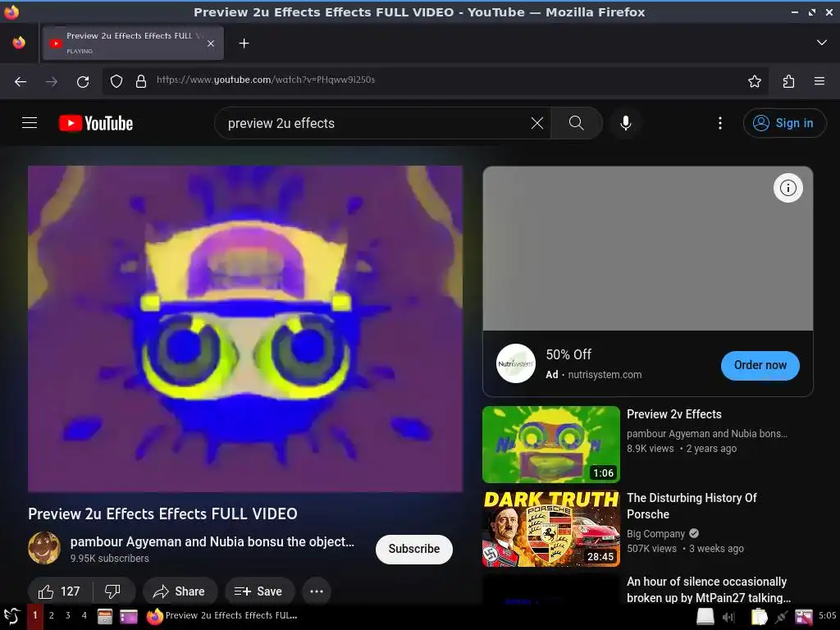Open YouTube settings three-dot menu

[719, 123]
